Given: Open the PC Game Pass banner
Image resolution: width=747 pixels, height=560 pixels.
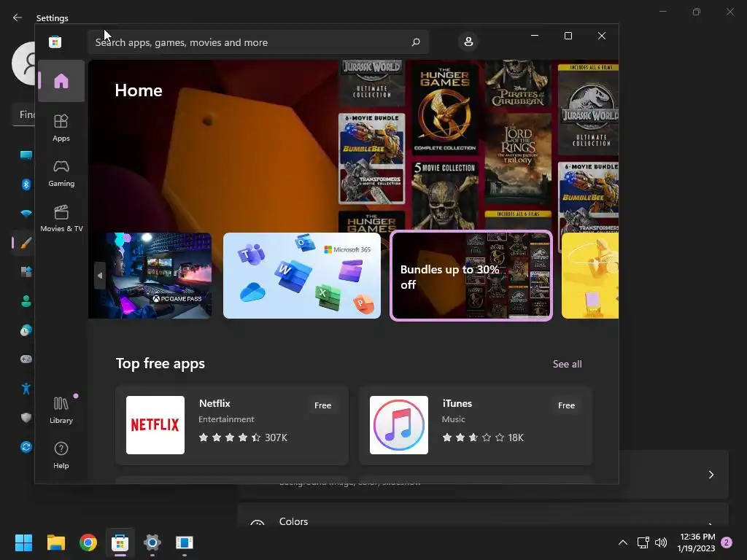Looking at the screenshot, I should 150,275.
